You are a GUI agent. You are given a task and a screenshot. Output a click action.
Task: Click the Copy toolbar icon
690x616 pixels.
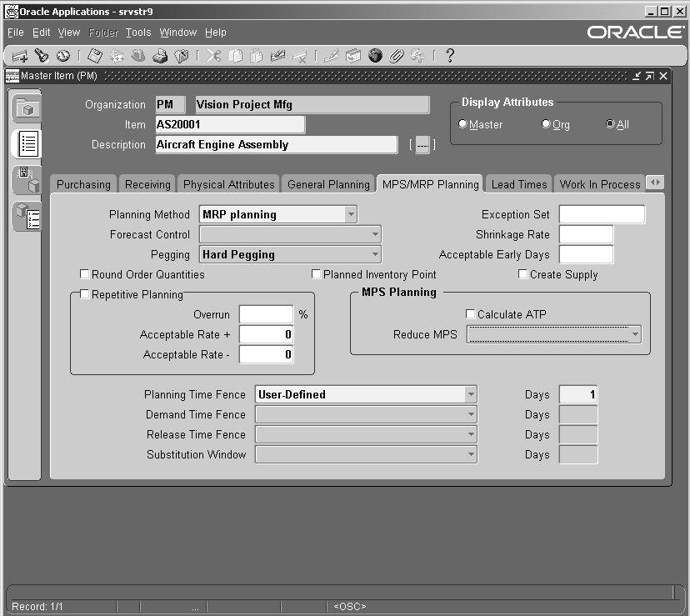coord(236,56)
